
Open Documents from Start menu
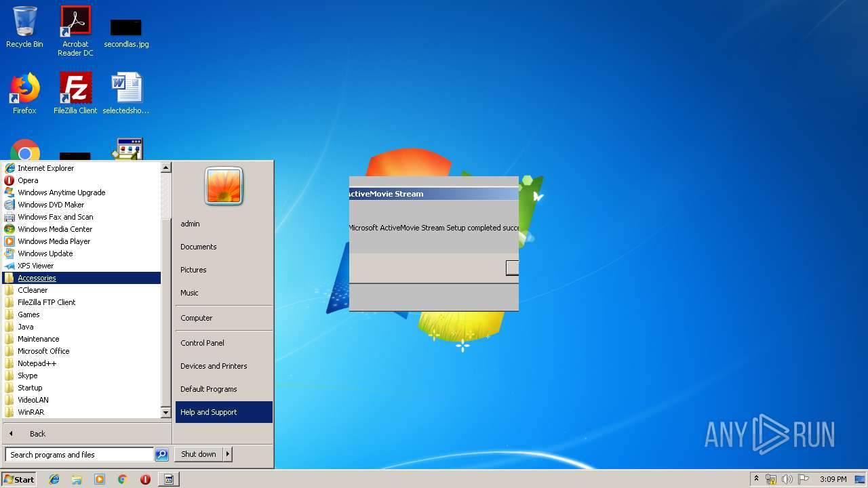click(224, 247)
